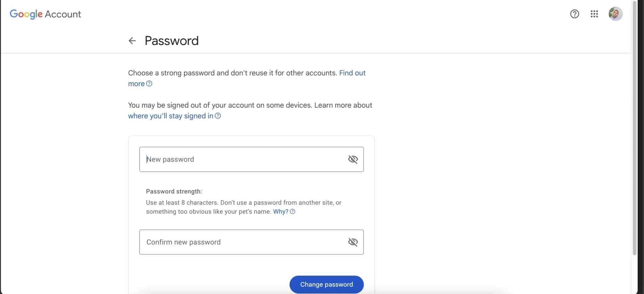
Task: Click the back arrow beside Password heading
Action: (x=132, y=41)
